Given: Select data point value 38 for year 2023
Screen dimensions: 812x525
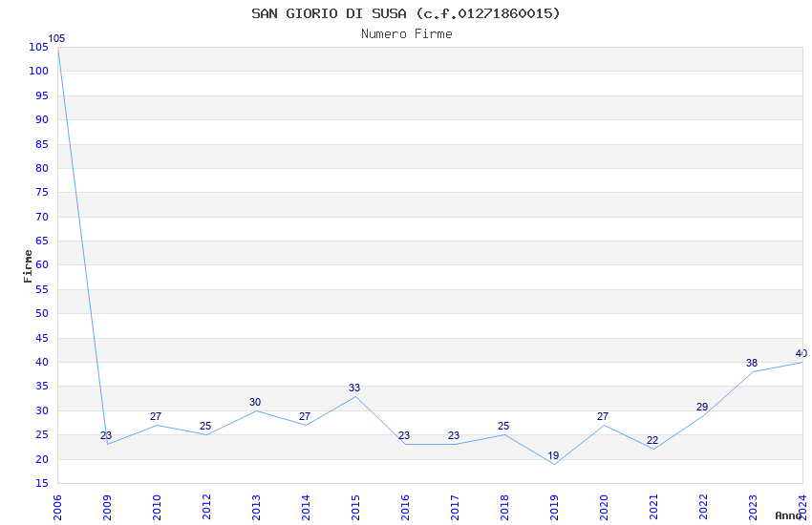Looking at the screenshot, I should 752,363.
